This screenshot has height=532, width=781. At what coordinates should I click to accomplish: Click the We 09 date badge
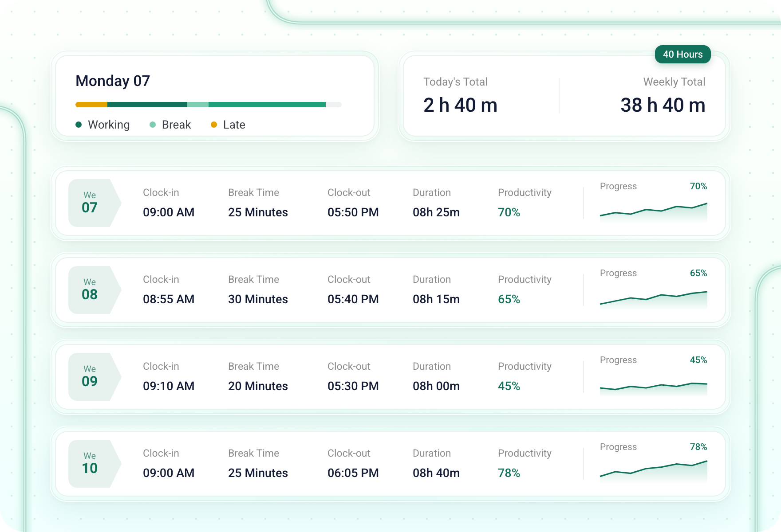95,377
